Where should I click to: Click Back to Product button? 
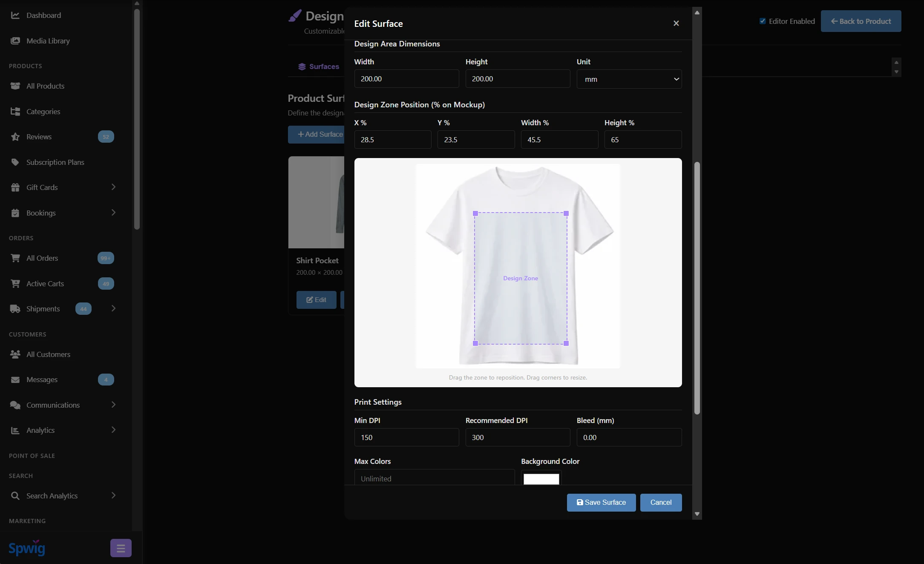point(861,21)
